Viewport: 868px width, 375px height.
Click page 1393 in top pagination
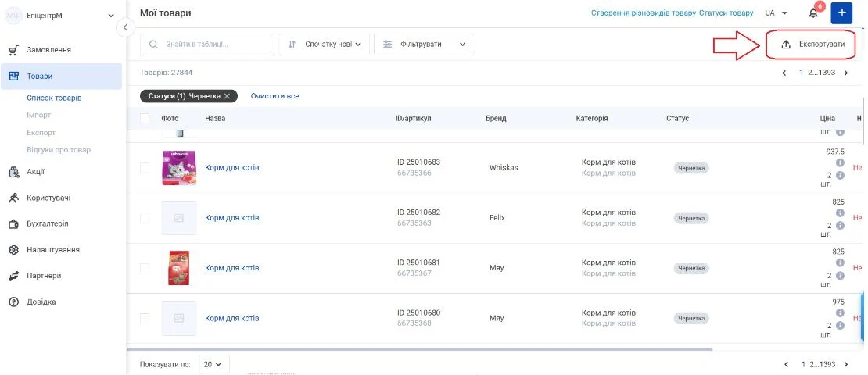[827, 73]
